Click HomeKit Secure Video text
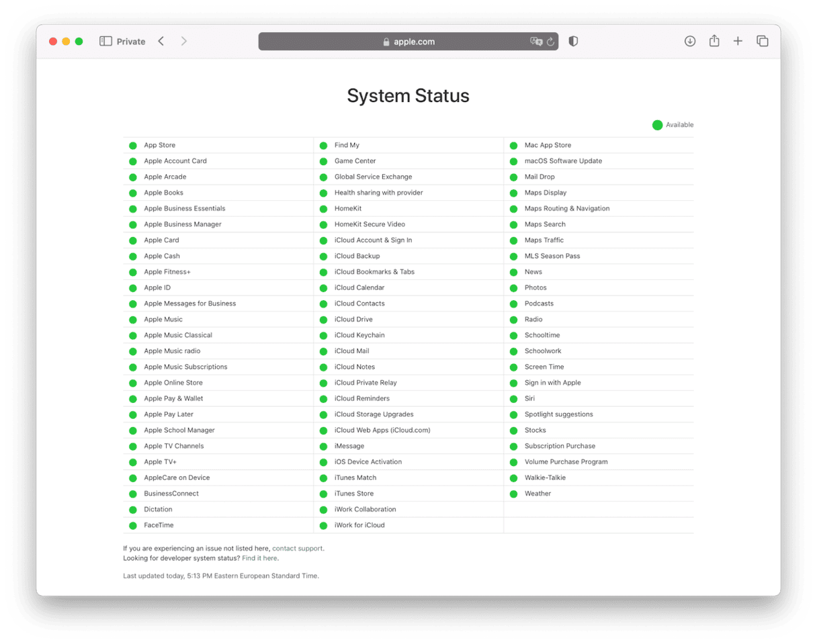Viewport: 817px width, 644px height. [370, 224]
